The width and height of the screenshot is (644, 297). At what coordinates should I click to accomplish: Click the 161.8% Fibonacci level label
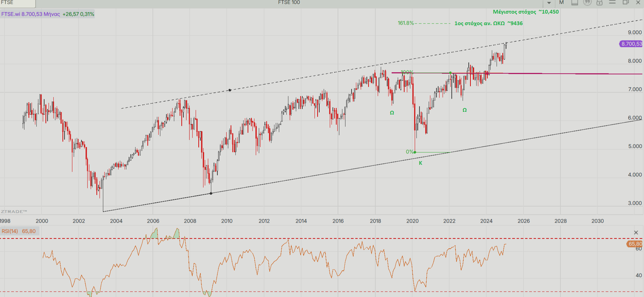(406, 23)
